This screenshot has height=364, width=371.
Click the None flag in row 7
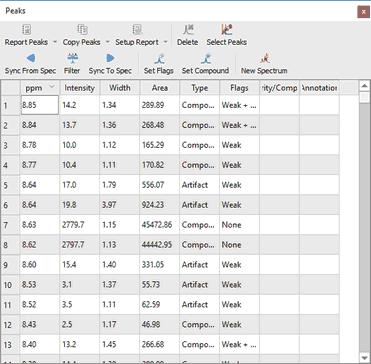coord(231,225)
